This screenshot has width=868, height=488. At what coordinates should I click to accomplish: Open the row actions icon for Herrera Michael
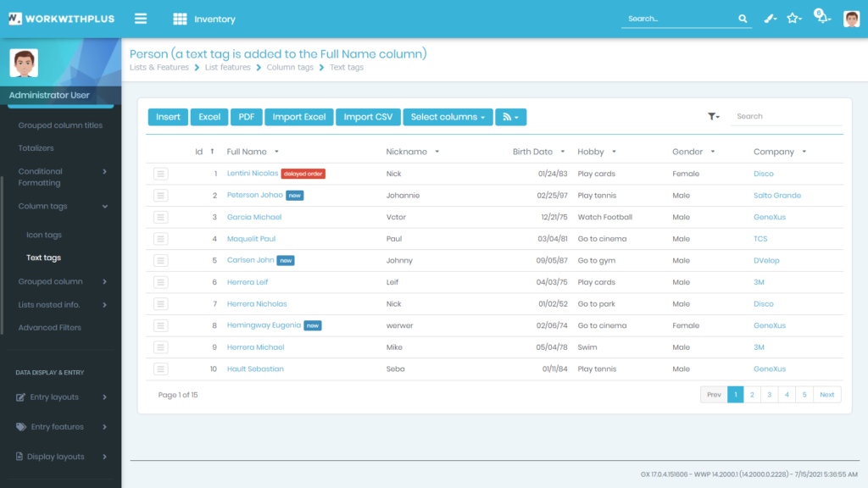click(160, 347)
